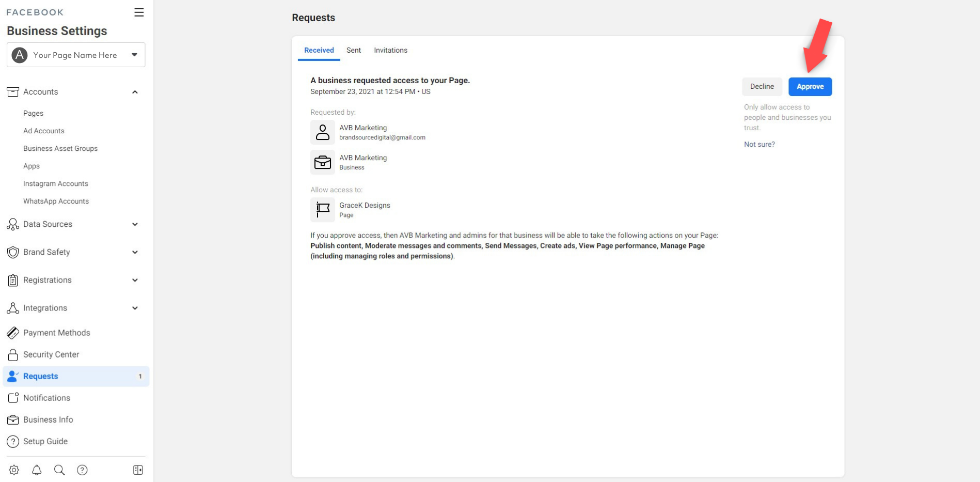Open settings gear in bottom bar
The image size is (980, 482).
tap(14, 470)
